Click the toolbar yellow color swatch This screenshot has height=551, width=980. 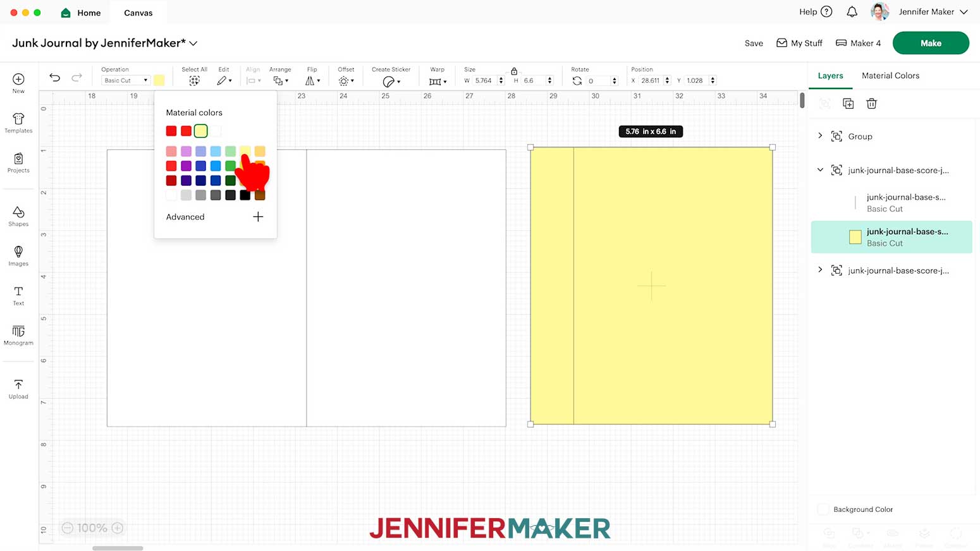click(159, 80)
